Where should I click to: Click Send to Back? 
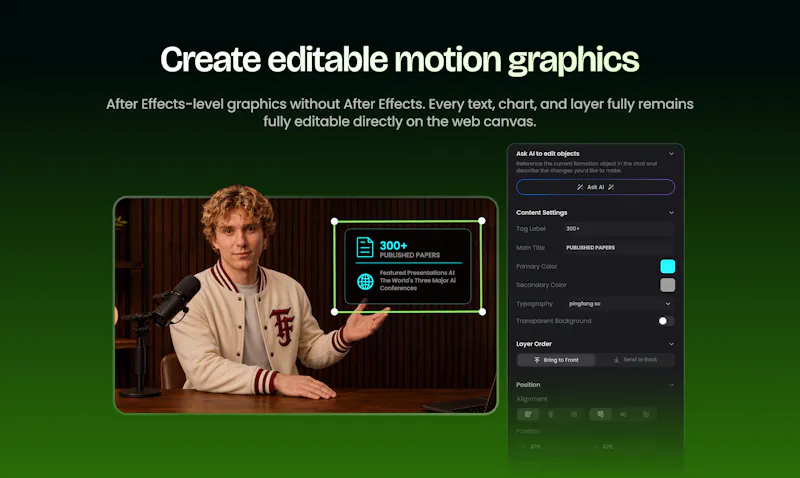point(635,360)
